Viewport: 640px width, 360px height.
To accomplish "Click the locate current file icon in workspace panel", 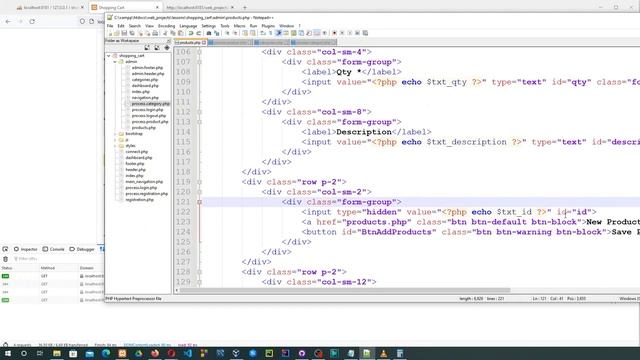I will tap(167, 48).
